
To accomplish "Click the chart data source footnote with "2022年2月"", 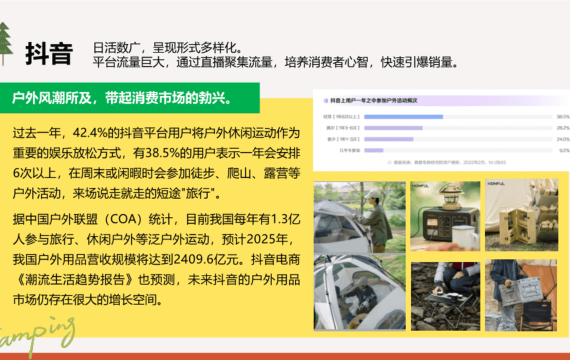I will (447, 163).
